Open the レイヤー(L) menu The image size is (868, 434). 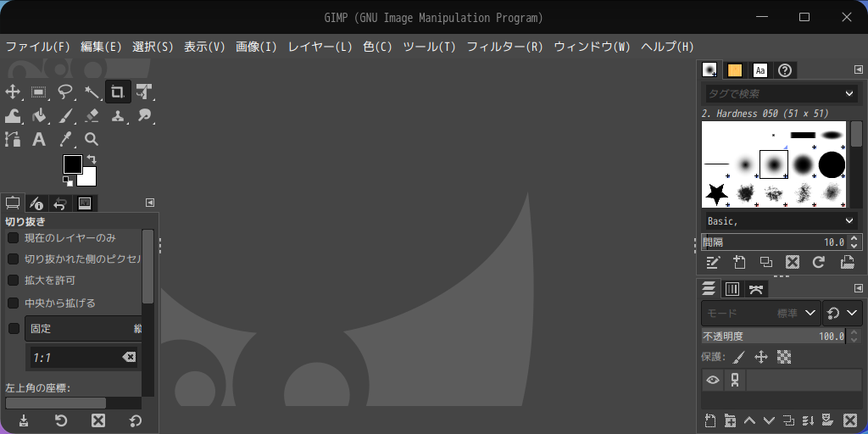[320, 47]
